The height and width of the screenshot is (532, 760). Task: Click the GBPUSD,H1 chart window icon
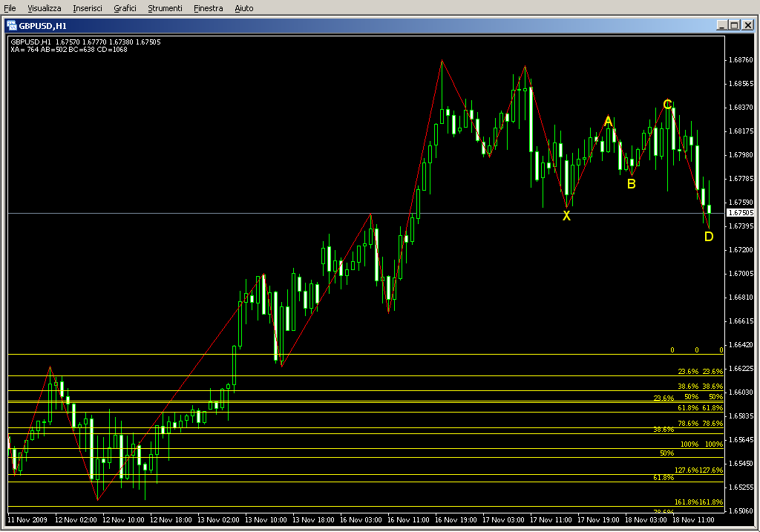pos(12,25)
